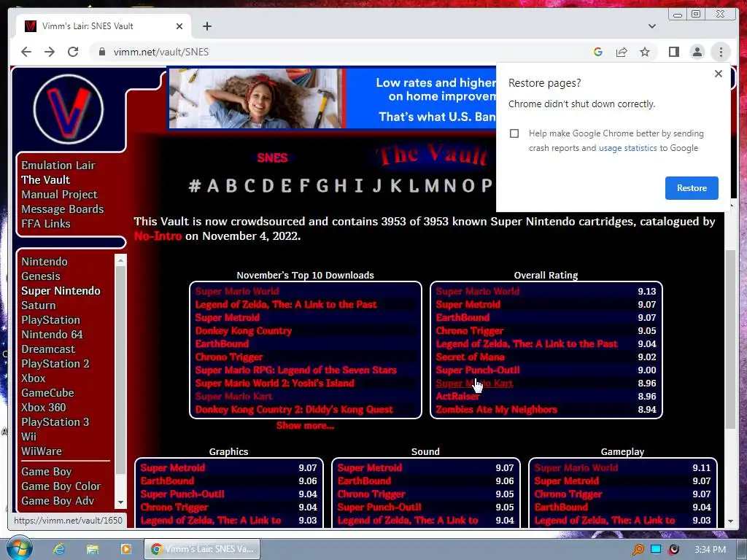Select Game Boy Color in system list
This screenshot has height=560, width=747.
click(x=61, y=486)
